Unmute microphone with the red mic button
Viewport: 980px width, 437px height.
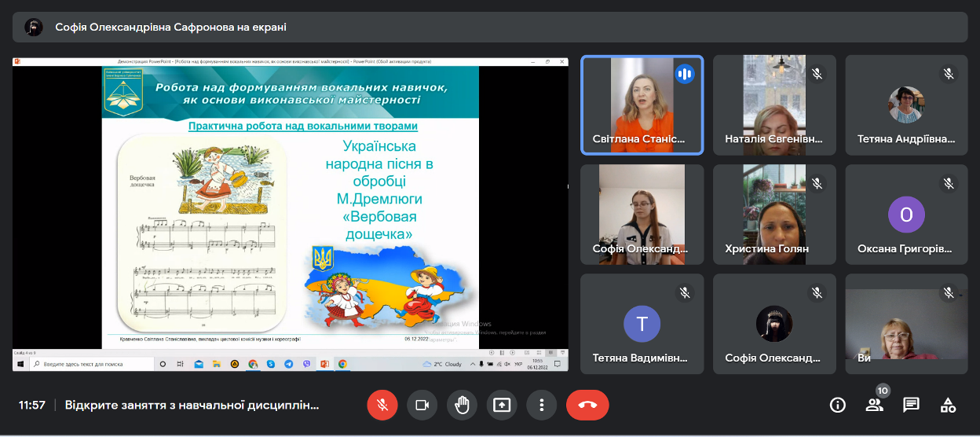click(x=382, y=405)
